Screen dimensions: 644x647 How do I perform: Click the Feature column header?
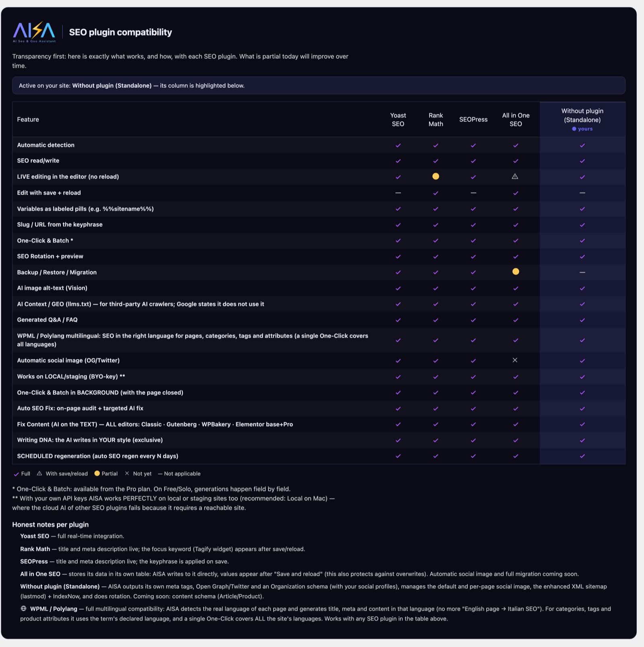28,120
